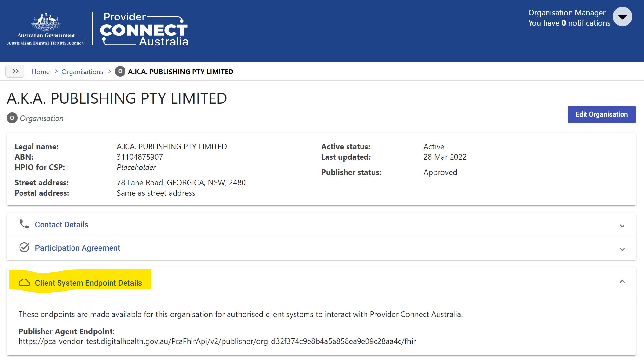Collapse Client System Endpoint Details with chevron
The image size is (644, 364).
click(x=622, y=281)
